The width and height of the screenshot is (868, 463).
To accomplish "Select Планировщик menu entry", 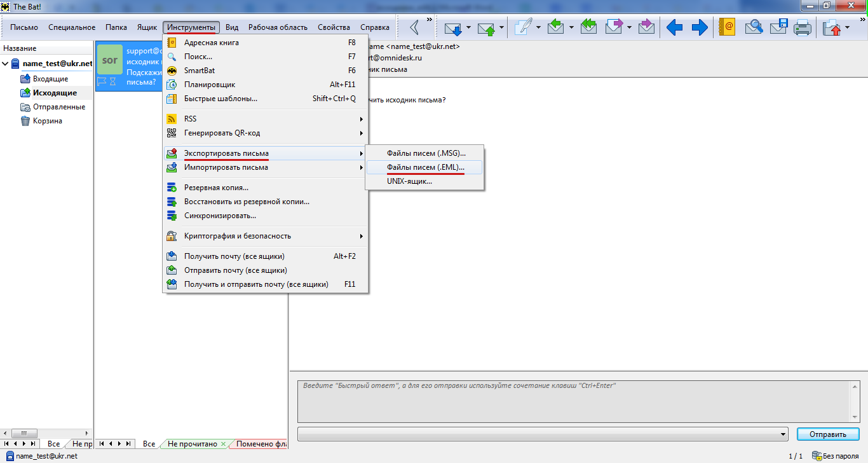I will coord(266,85).
